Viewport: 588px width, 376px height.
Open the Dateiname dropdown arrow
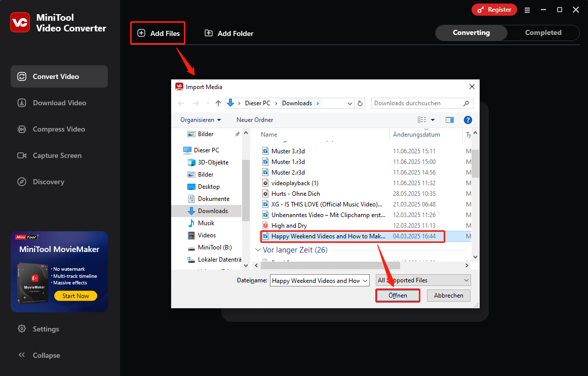click(x=365, y=280)
